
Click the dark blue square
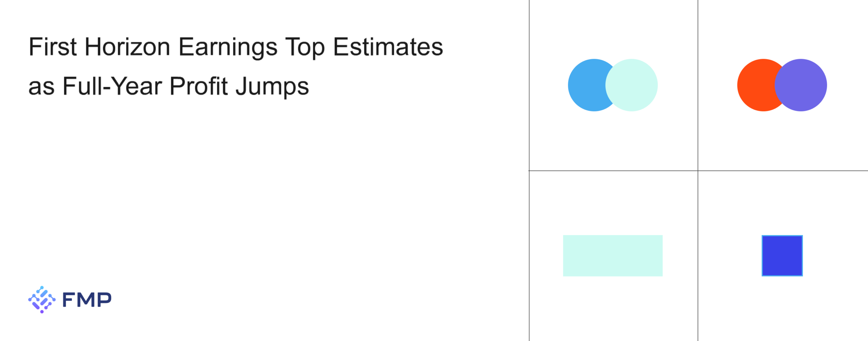782,255
